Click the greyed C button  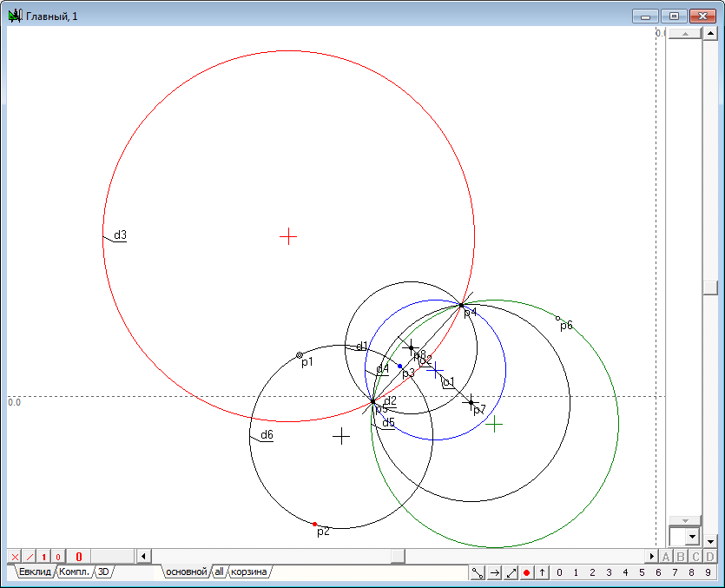[695, 557]
